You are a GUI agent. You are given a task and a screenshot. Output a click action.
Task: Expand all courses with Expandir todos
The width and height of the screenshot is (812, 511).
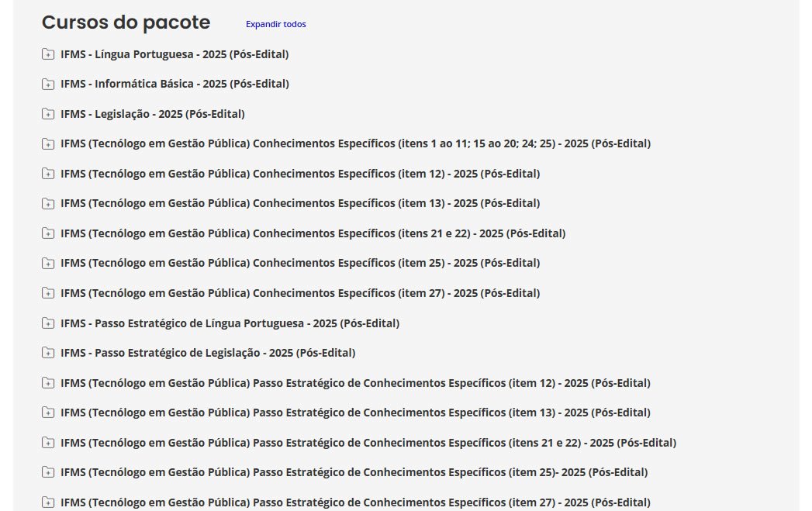click(275, 24)
